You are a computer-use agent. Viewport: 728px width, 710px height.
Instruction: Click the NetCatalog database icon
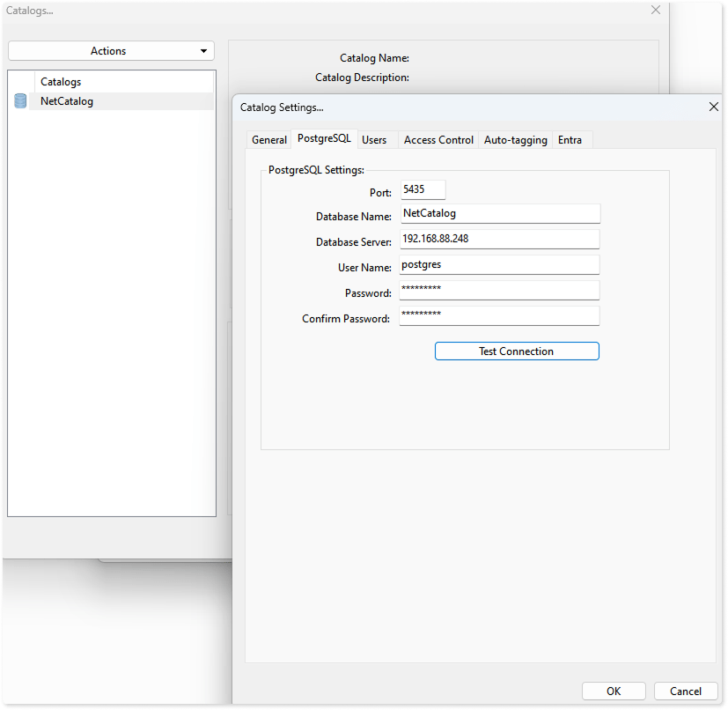click(20, 100)
